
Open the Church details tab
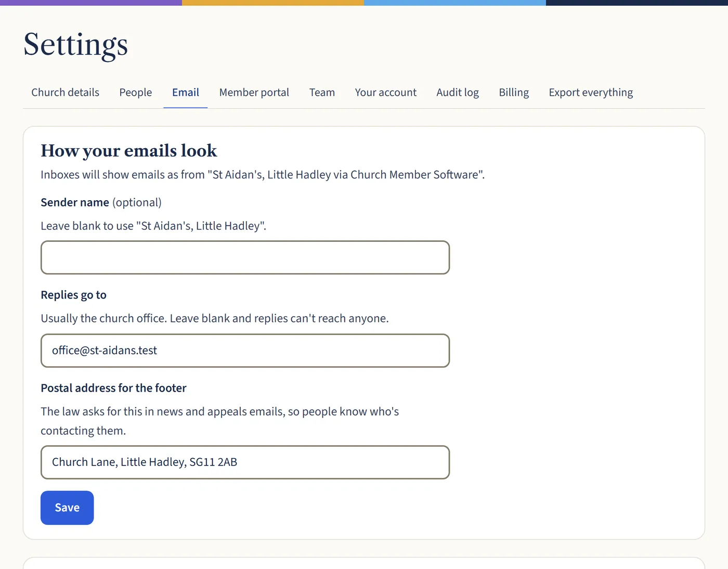(x=65, y=93)
